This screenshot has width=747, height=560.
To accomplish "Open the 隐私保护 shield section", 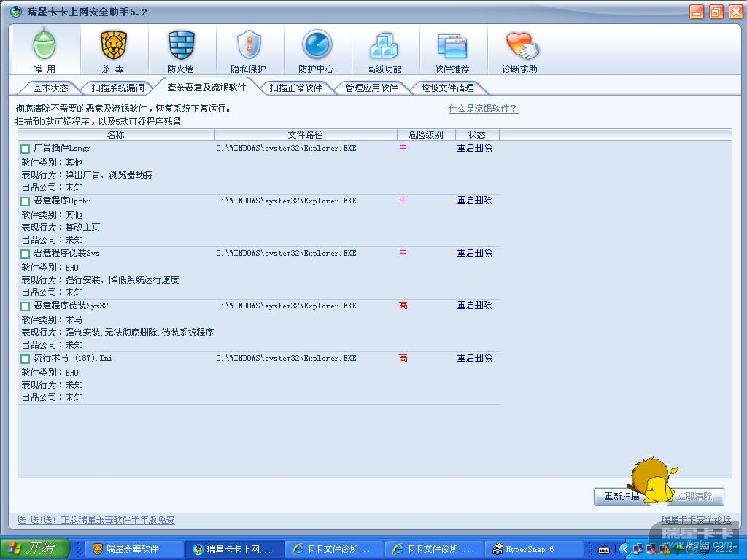I will pos(249,50).
